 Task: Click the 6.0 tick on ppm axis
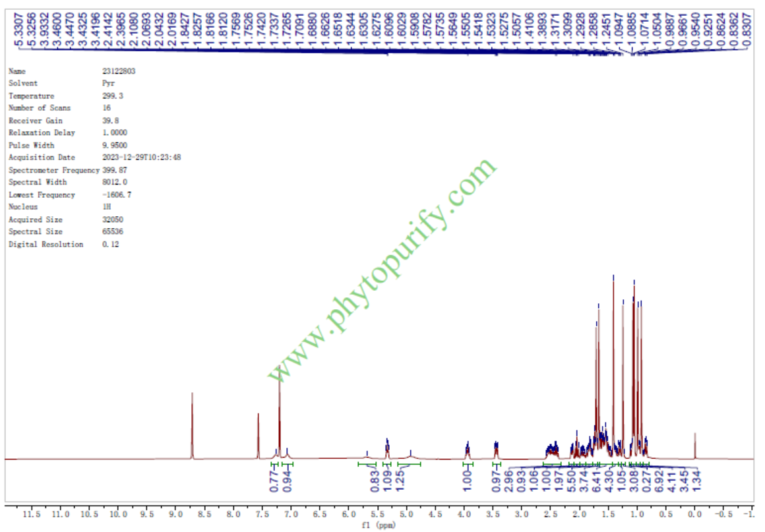[349, 514]
